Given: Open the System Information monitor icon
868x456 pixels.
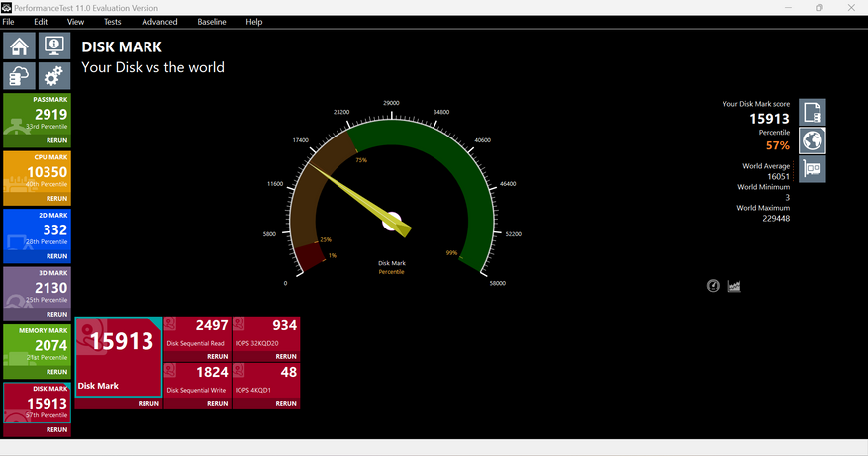Looking at the screenshot, I should pos(54,46).
